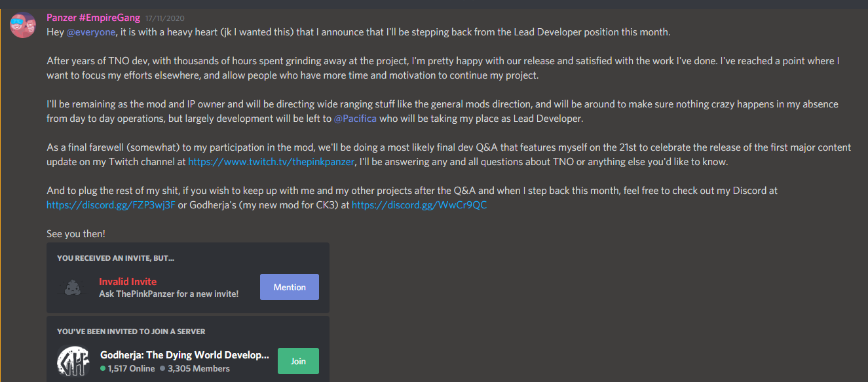Click the 1,517 Online status indicator
Image resolution: width=868 pixels, height=382 pixels.
128,368
